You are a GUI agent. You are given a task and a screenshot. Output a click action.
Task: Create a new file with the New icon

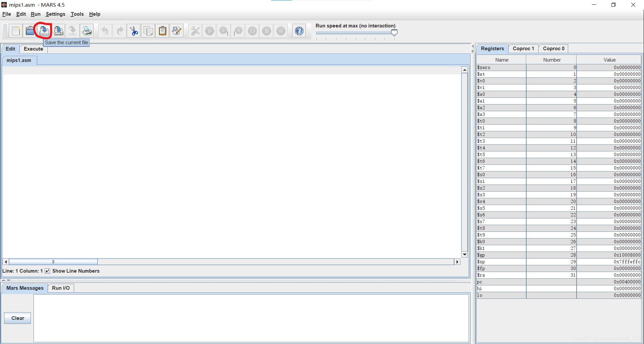pyautogui.click(x=16, y=31)
